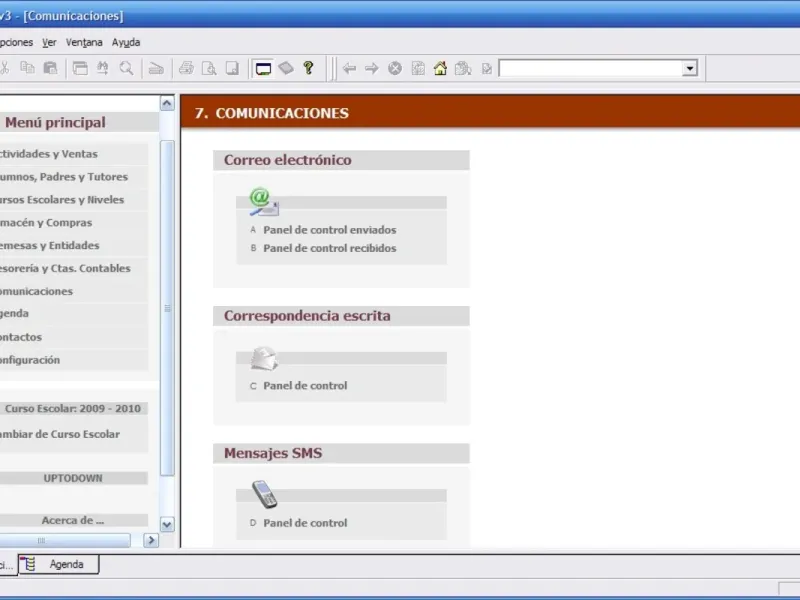Open Panel de control under Mensajes SMS

click(305, 523)
